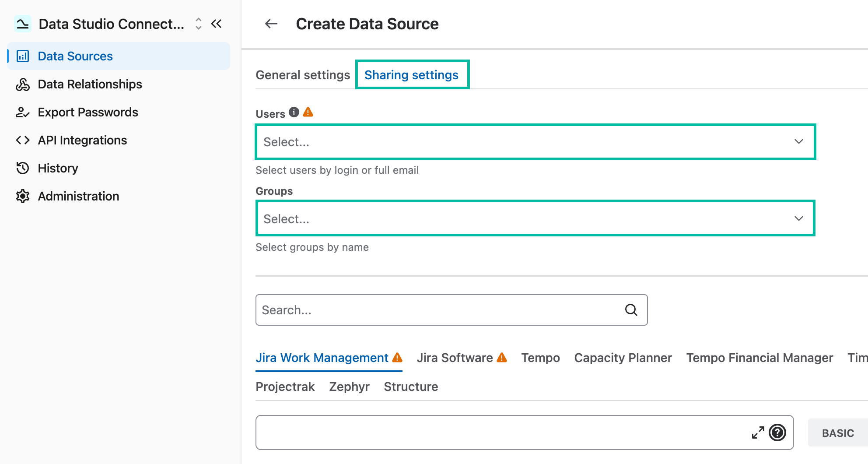
Task: Open History in the sidebar
Action: coord(119,168)
